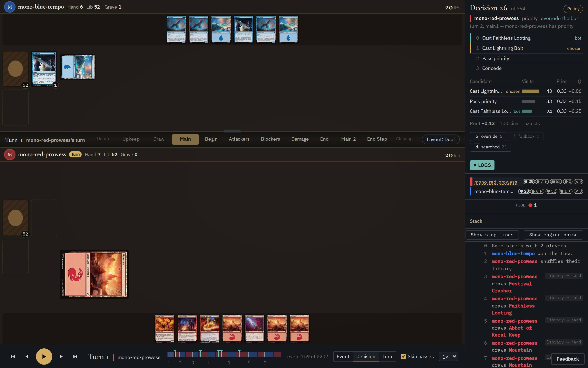588x368 pixels.
Task: Select option Cast Lightning Bolt
Action: pyautogui.click(x=526, y=48)
